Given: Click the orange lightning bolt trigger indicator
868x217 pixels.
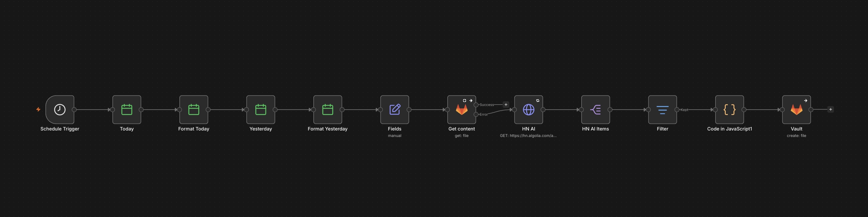Looking at the screenshot, I should [x=38, y=110].
